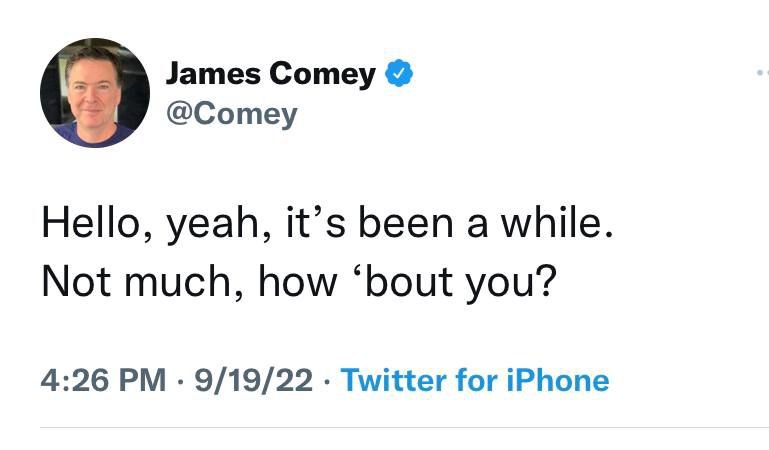Select the line "Hello, yeah, it's been a while."
Viewport: 769px width, 450px height.
point(328,224)
